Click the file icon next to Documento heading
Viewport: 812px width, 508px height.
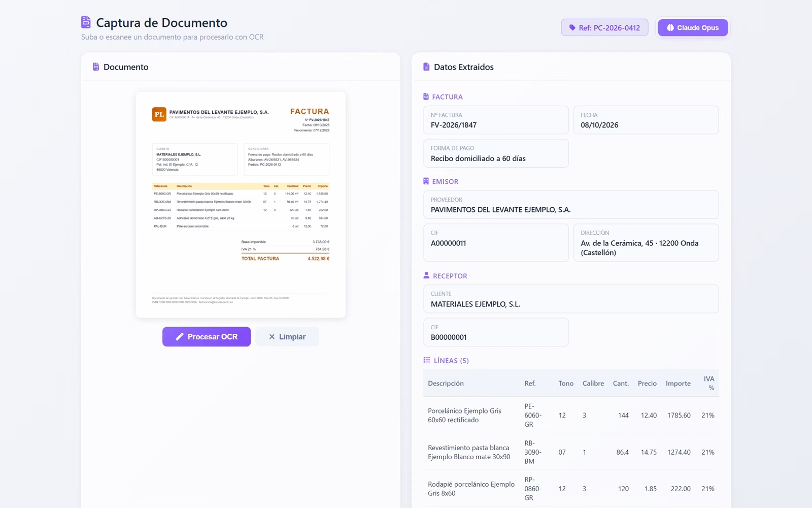pos(96,67)
